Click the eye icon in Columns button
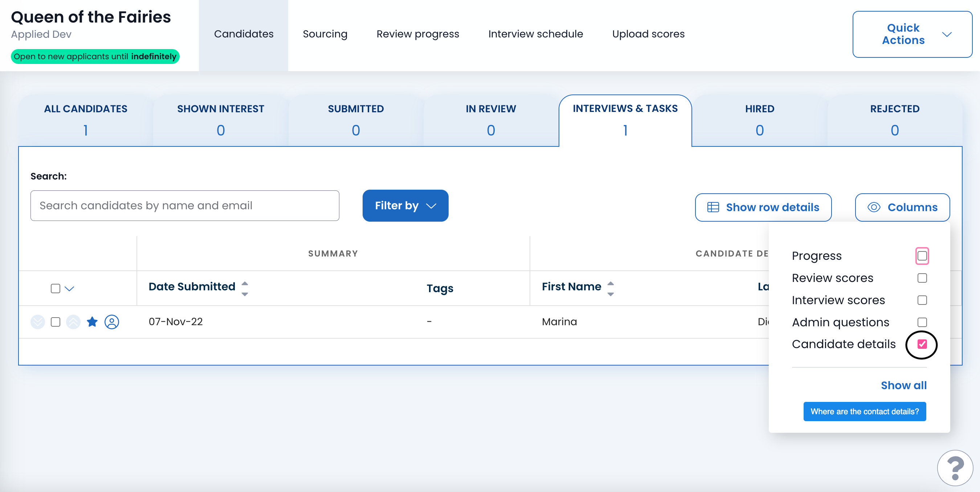Viewport: 980px width, 492px height. (874, 207)
